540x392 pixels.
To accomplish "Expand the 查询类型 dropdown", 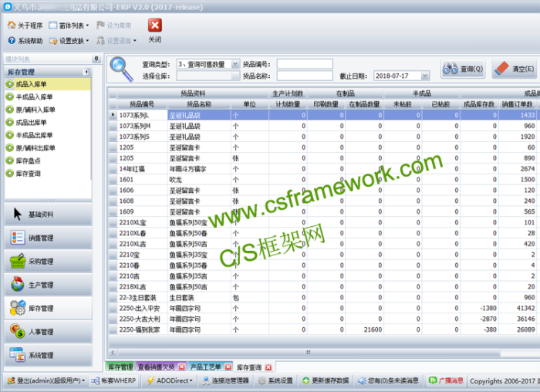I will click(x=235, y=65).
